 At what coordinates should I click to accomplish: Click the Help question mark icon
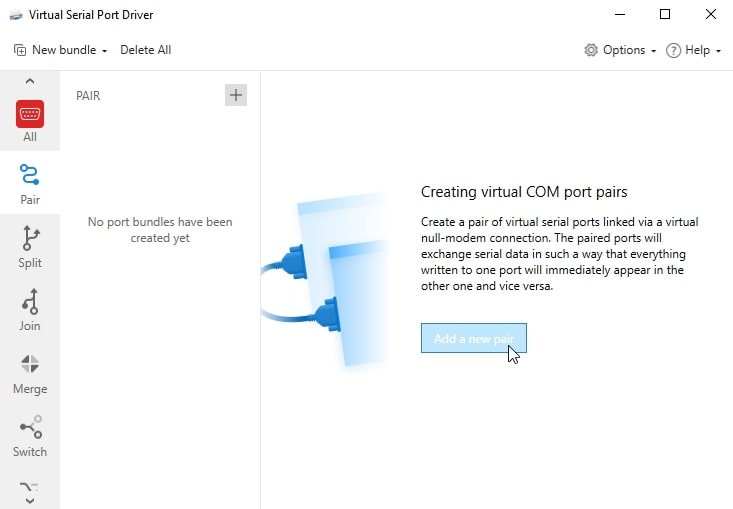[x=673, y=50]
